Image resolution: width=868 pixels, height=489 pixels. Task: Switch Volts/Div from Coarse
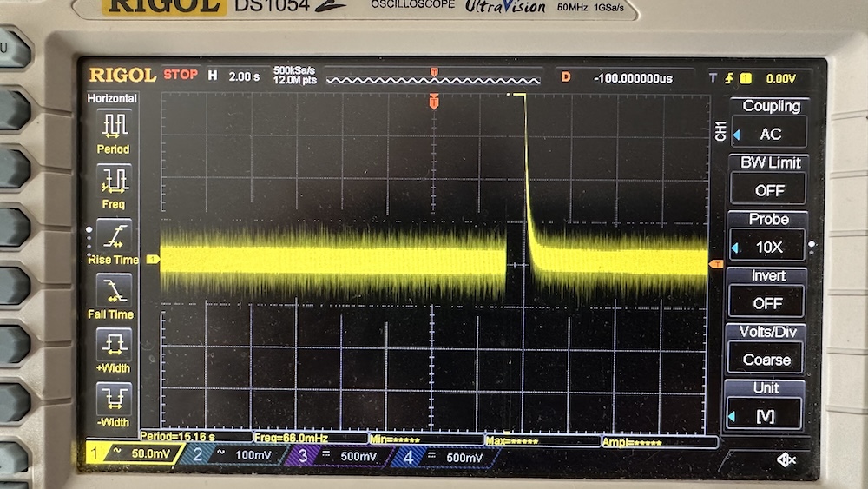tap(768, 359)
